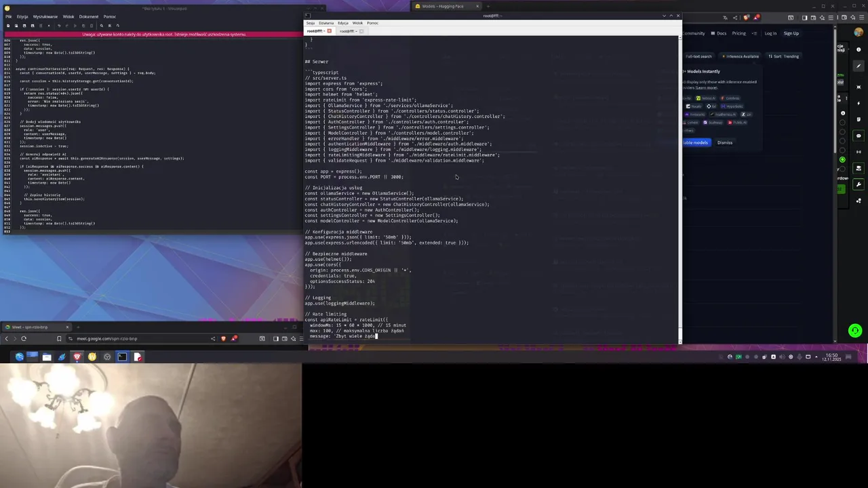
Task: Click the chat bubble icon in right sidebar
Action: 859,136
